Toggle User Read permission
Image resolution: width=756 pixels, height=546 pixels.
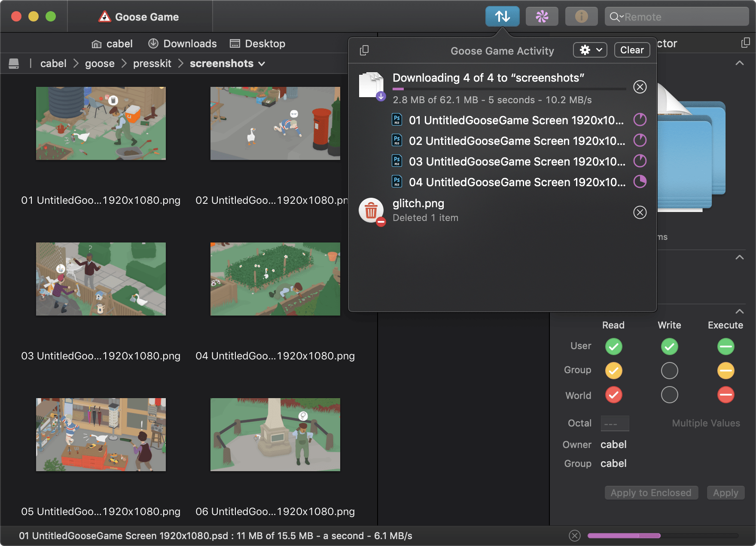click(x=613, y=347)
